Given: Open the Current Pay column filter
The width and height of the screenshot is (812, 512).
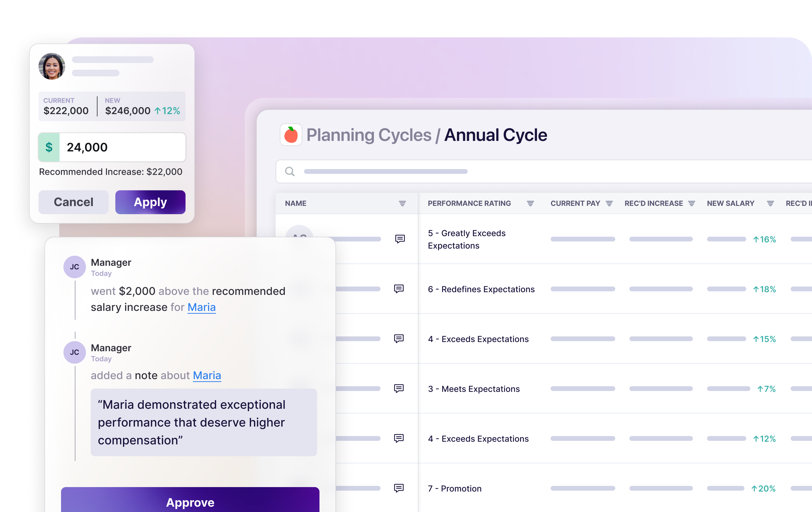Looking at the screenshot, I should click(x=609, y=203).
